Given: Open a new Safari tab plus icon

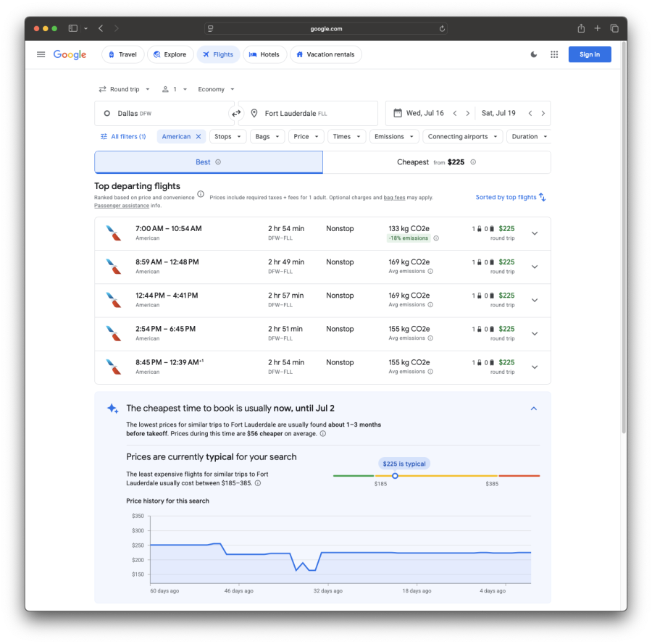Looking at the screenshot, I should 597,28.
